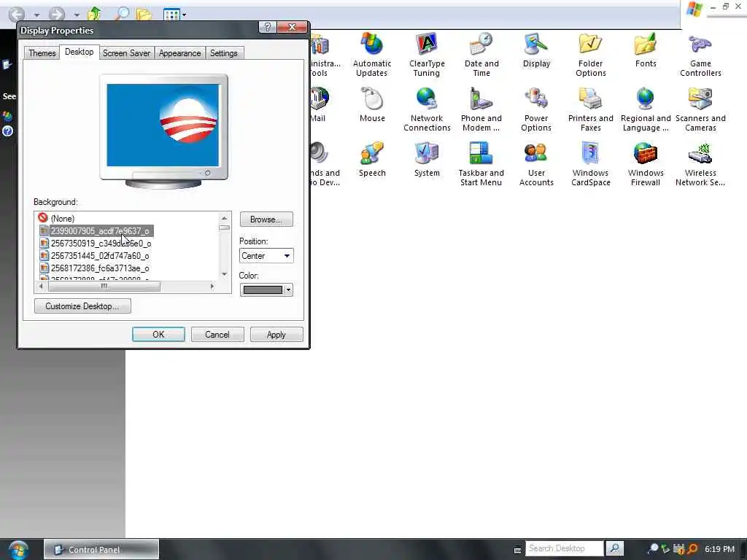Viewport: 747px width, 560px height.
Task: Click Customize Desktop... button
Action: (82, 306)
